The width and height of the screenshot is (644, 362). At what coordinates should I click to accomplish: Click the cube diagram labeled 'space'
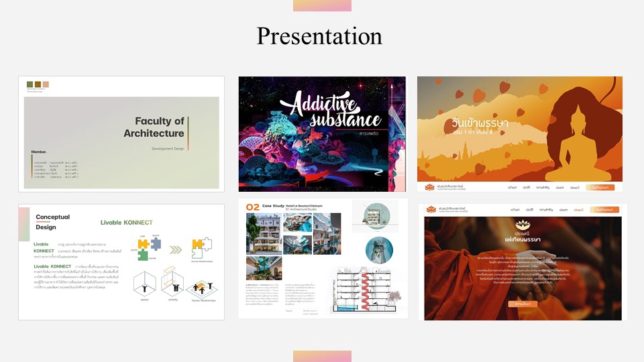[145, 284]
